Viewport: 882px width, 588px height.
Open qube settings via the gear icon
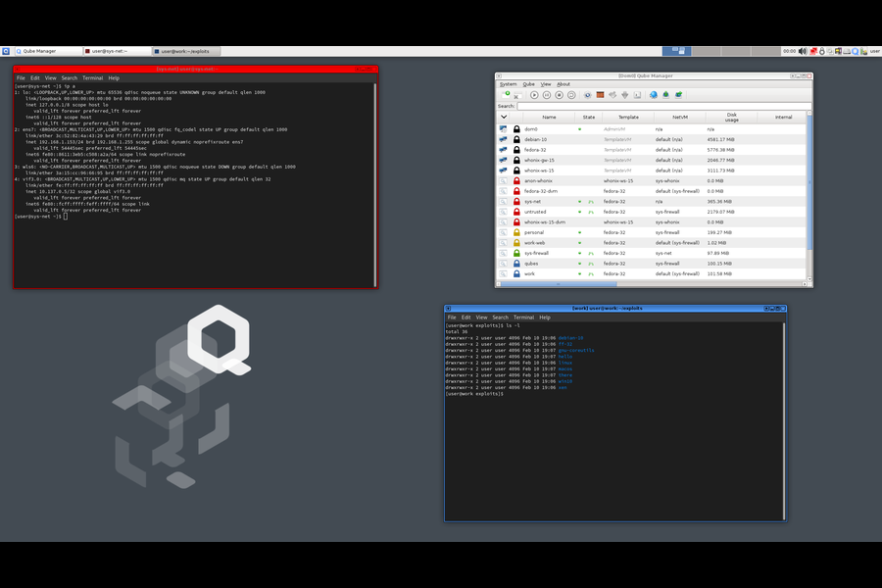tap(588, 95)
